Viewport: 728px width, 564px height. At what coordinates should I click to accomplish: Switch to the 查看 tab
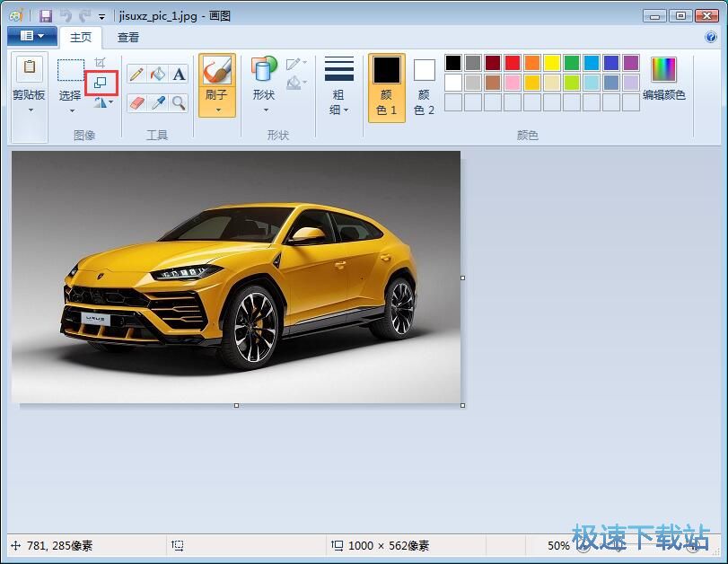click(x=128, y=37)
